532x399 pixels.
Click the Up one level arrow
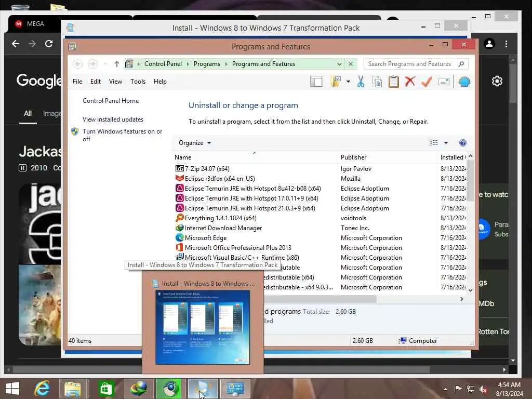117,64
